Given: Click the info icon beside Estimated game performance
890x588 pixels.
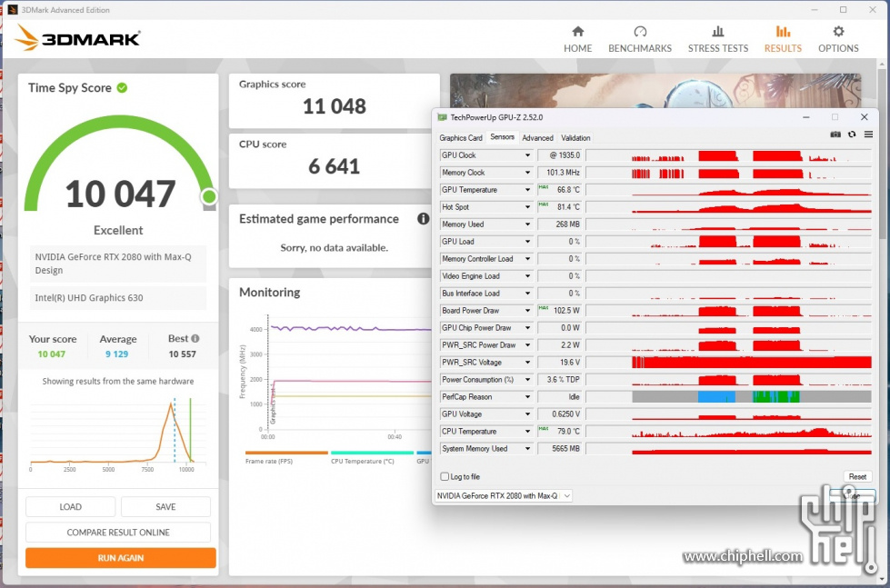Looking at the screenshot, I should pyautogui.click(x=423, y=218).
